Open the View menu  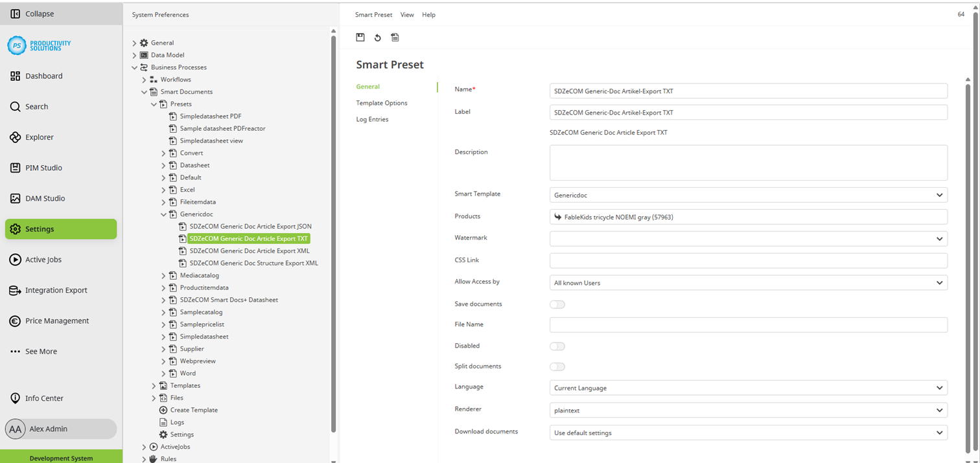click(x=407, y=14)
